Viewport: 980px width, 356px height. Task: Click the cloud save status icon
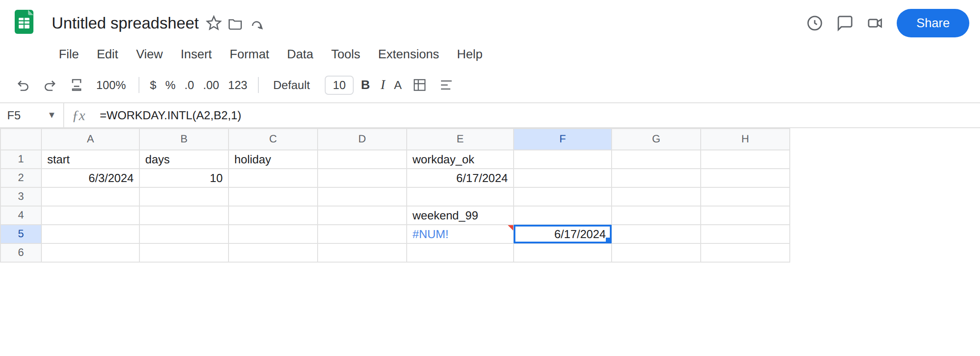[257, 24]
